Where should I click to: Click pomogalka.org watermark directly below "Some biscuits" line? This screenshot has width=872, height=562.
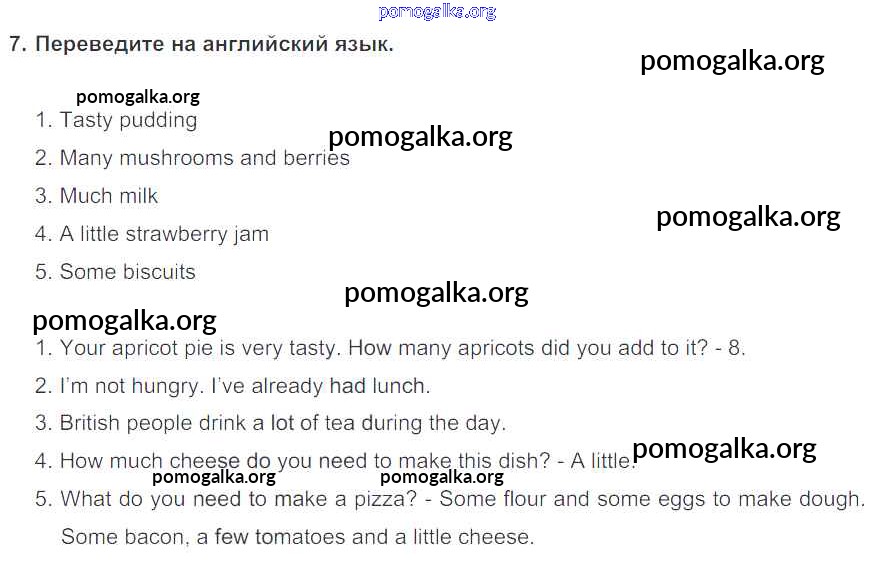tap(436, 293)
